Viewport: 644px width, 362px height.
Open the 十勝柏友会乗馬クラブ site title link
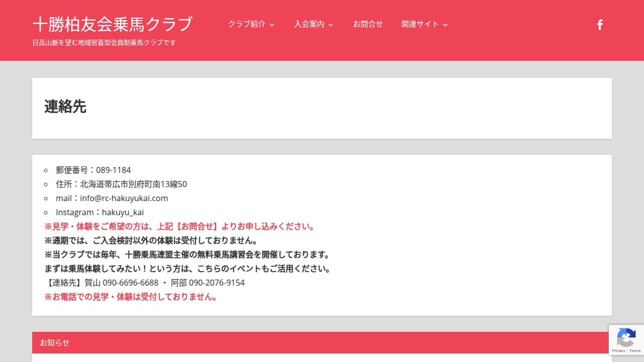click(x=112, y=24)
